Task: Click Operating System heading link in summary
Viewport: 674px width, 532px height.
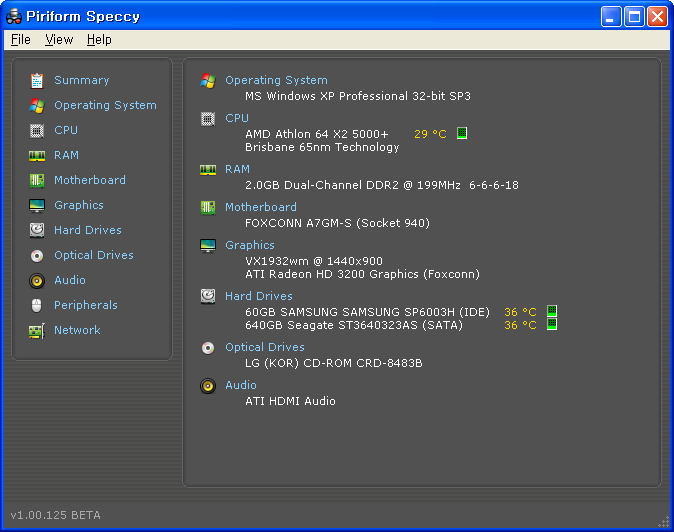Action: pyautogui.click(x=276, y=80)
